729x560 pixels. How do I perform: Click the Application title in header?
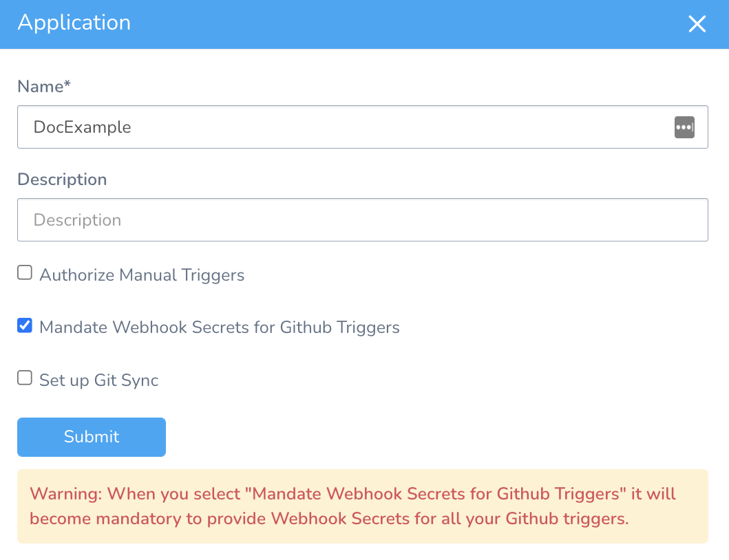[x=74, y=23]
